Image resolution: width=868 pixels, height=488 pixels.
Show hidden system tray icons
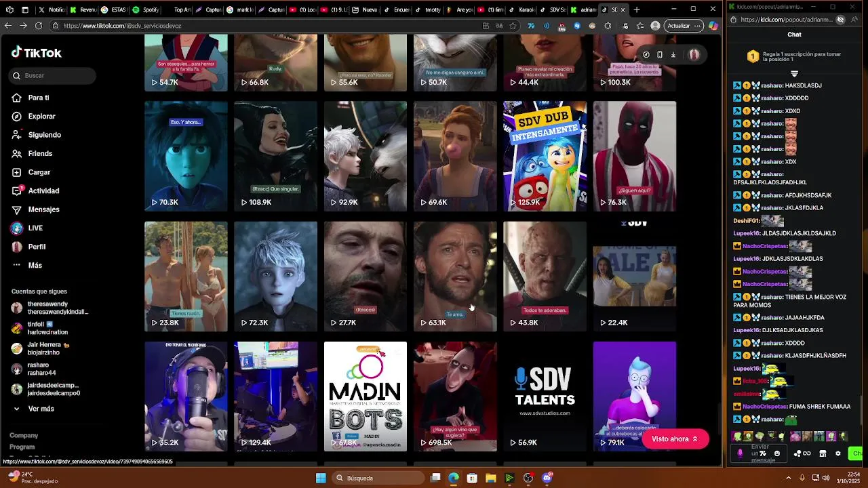(789, 478)
